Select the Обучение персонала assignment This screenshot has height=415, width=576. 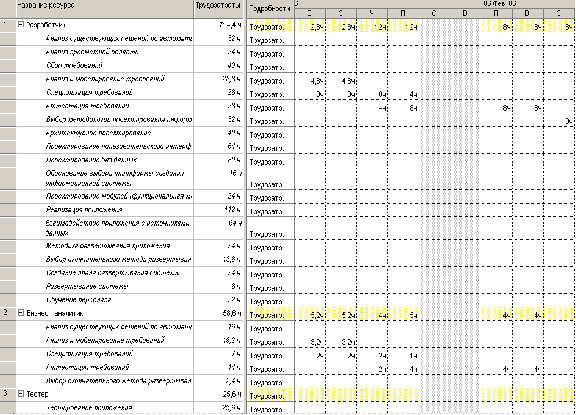click(79, 300)
